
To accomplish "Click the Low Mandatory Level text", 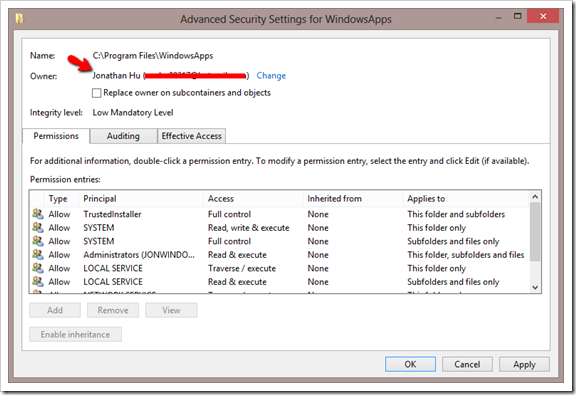I will (x=133, y=113).
